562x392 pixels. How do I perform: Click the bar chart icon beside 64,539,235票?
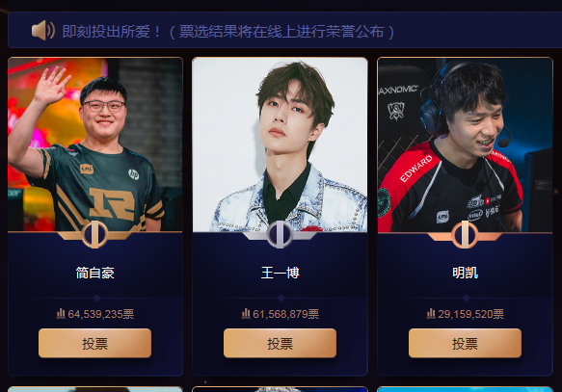[61, 314]
